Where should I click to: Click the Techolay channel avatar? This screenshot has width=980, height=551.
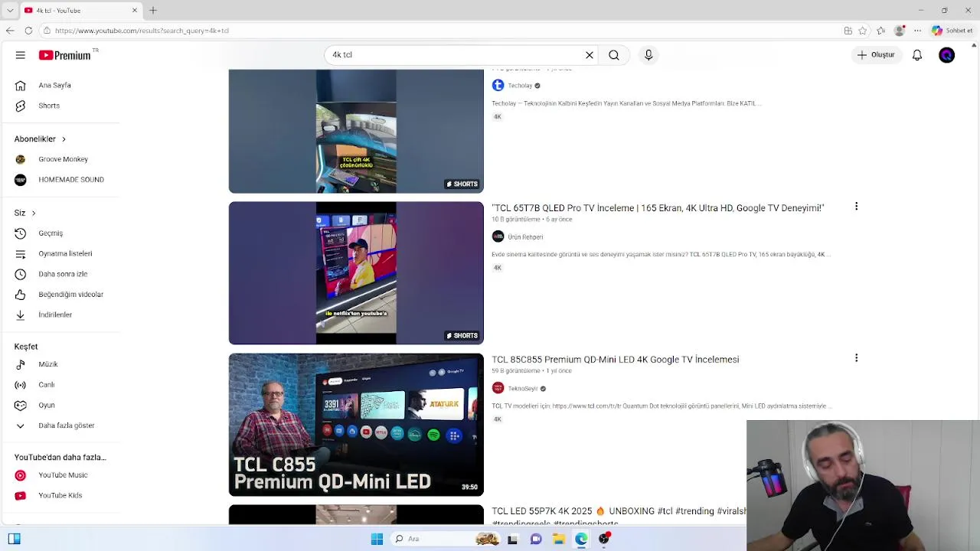(x=498, y=86)
